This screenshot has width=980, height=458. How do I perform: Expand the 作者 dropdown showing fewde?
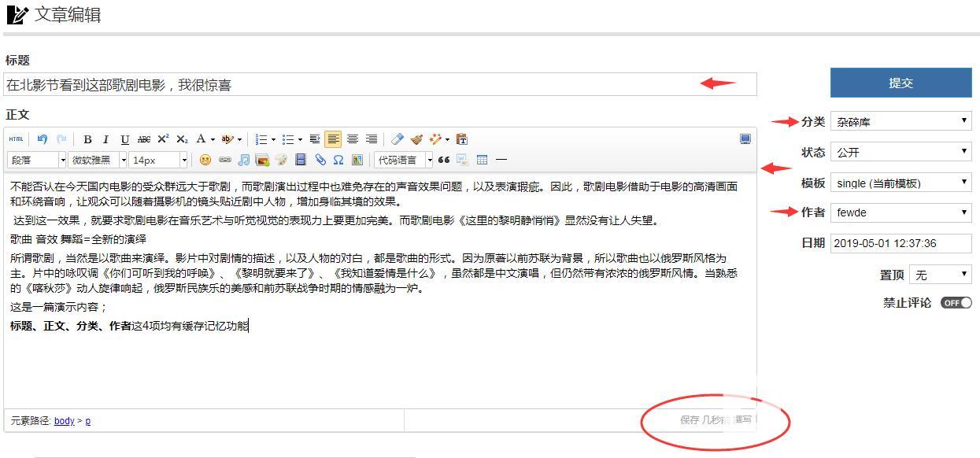(900, 212)
